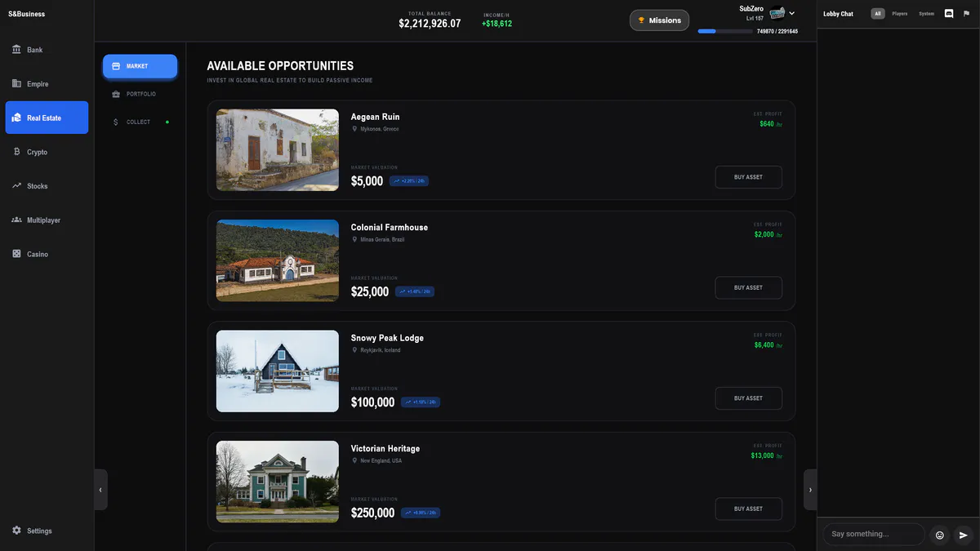Click the S&Business logo text
Image resolution: width=980 pixels, height=551 pixels.
click(27, 14)
